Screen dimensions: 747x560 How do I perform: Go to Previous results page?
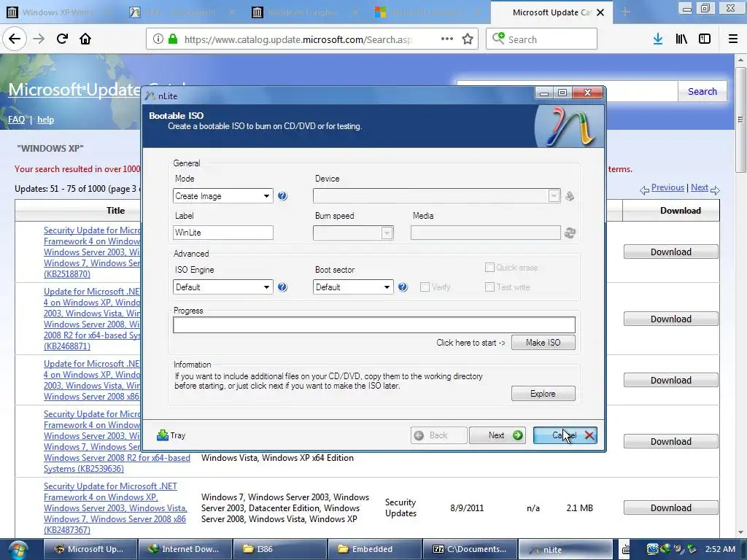click(x=667, y=187)
